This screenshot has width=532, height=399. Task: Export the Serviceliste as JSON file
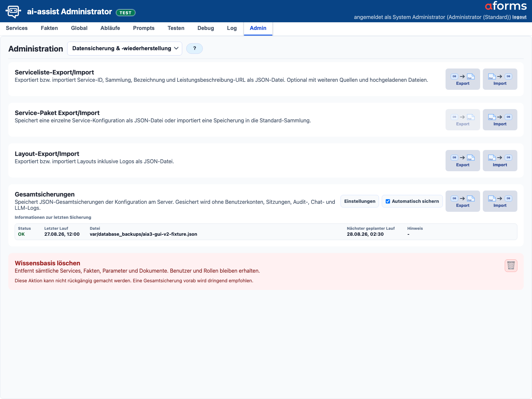click(x=463, y=79)
